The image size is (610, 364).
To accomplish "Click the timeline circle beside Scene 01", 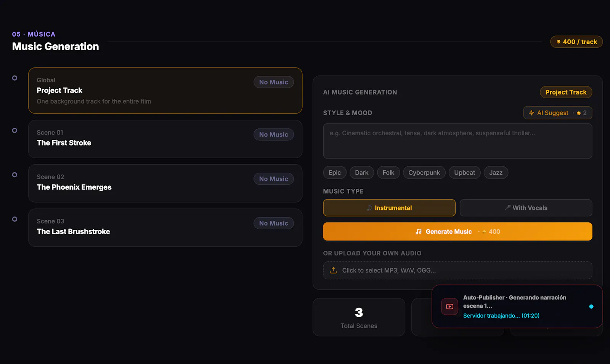I will tap(14, 130).
